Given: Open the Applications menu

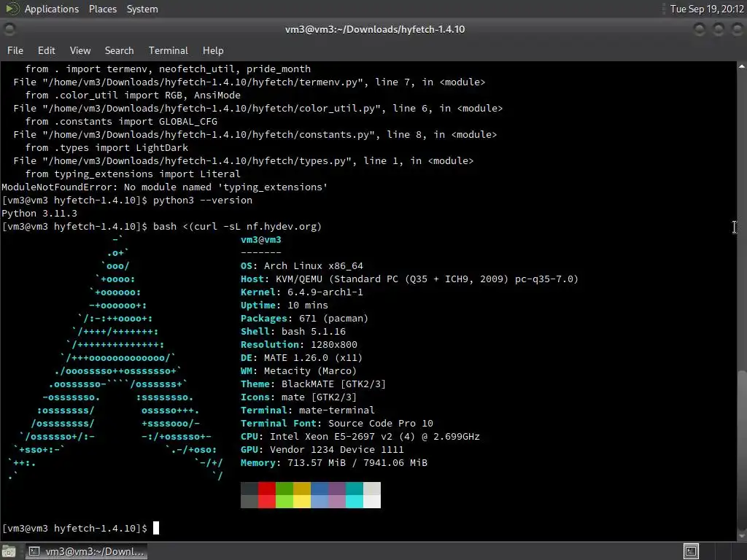Looking at the screenshot, I should point(52,9).
